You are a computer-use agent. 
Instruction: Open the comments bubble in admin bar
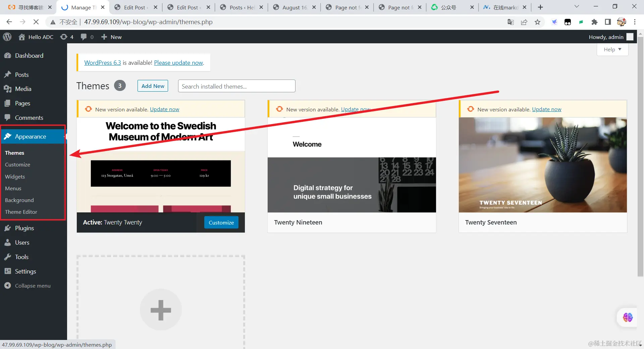click(87, 37)
